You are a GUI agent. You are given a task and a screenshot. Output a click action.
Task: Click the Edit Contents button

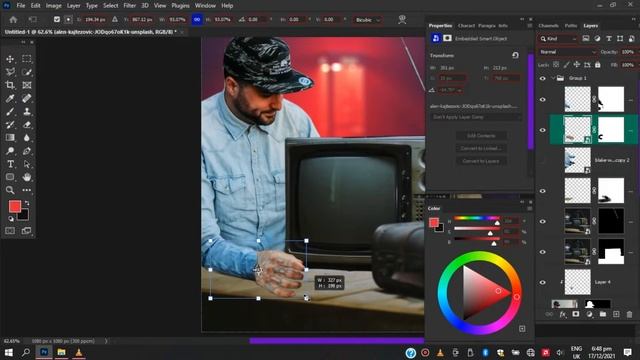coord(481,136)
